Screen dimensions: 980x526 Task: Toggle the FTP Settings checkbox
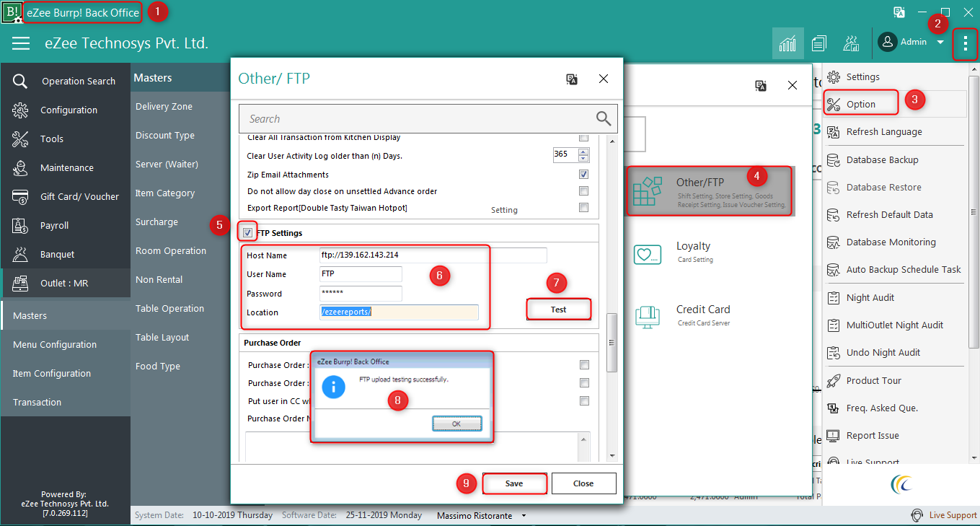(x=248, y=233)
